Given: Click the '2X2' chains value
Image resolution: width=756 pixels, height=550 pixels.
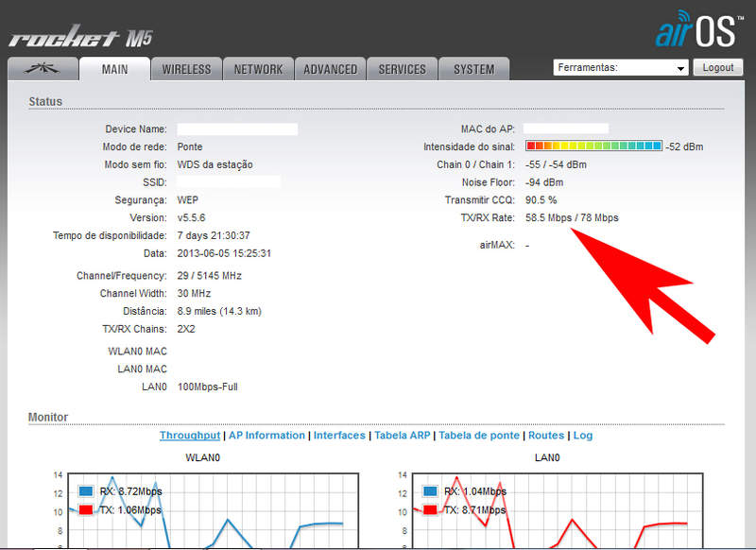Looking at the screenshot, I should [x=186, y=329].
